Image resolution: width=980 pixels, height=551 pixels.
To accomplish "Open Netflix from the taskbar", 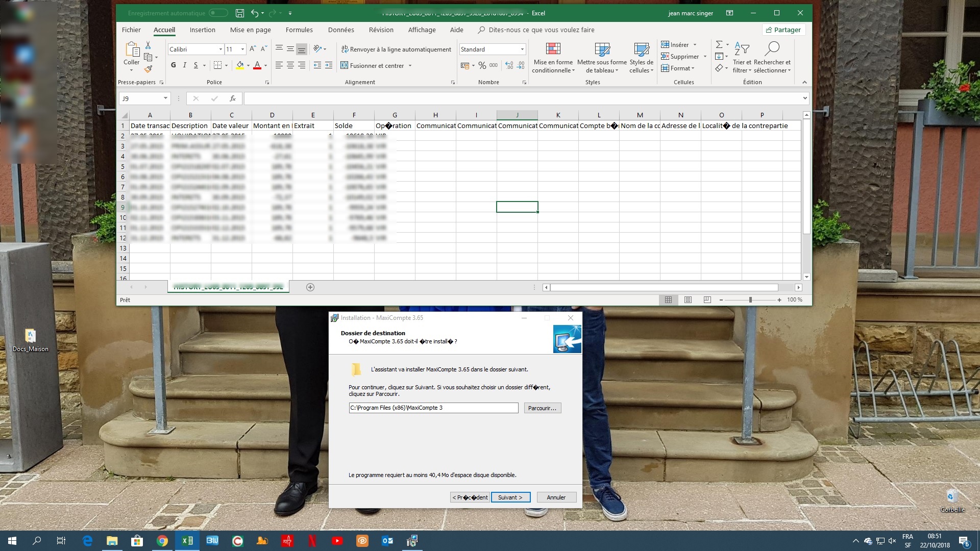I will pyautogui.click(x=312, y=541).
